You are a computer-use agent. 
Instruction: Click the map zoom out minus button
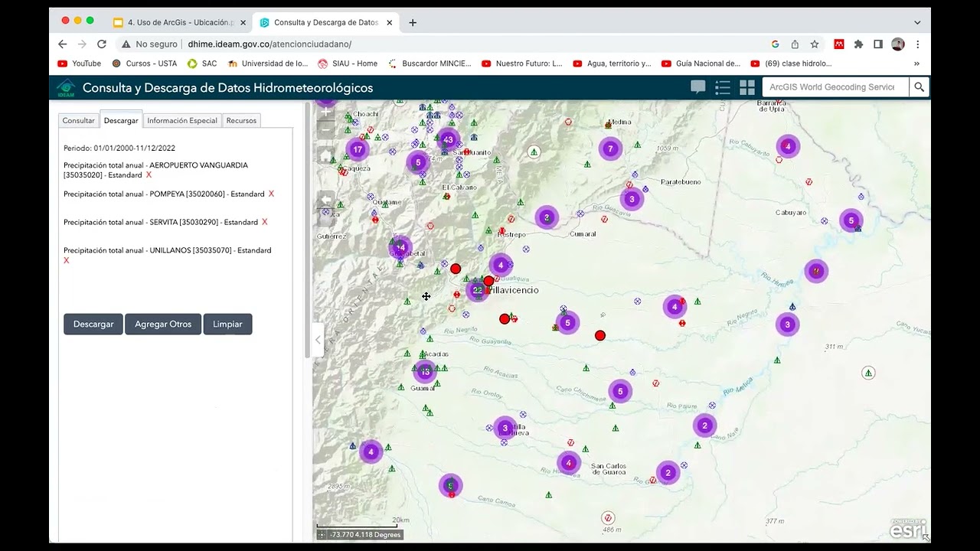[326, 129]
